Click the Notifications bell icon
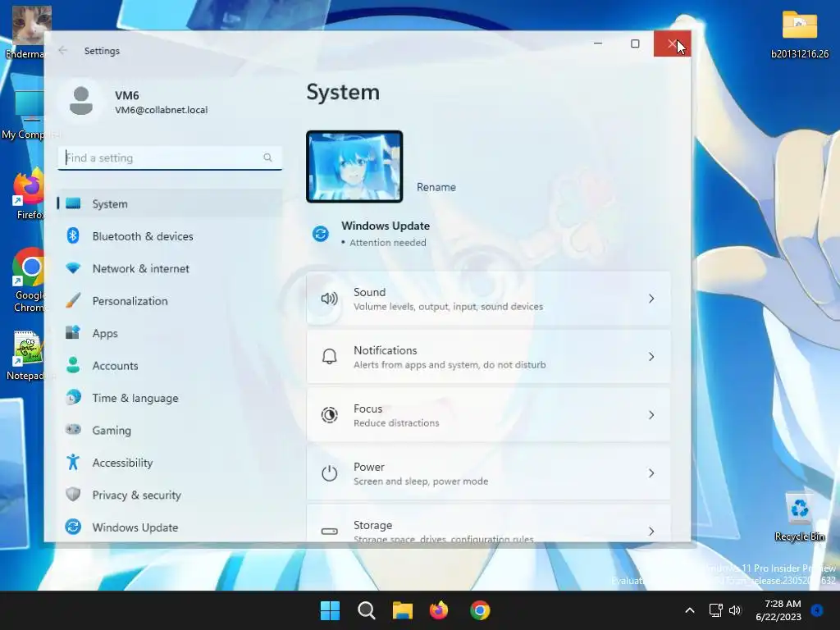 click(329, 357)
